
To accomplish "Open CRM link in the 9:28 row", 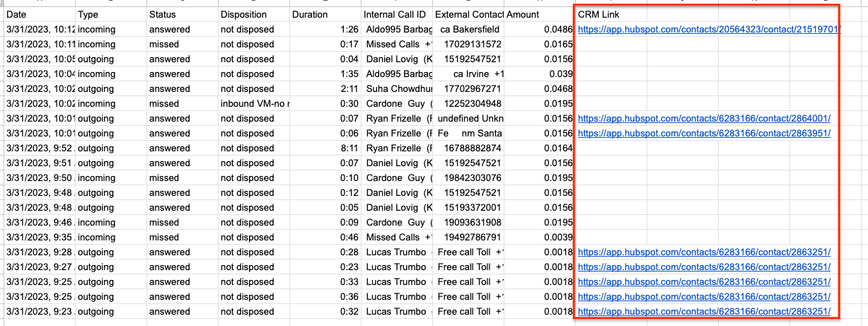I will point(704,252).
